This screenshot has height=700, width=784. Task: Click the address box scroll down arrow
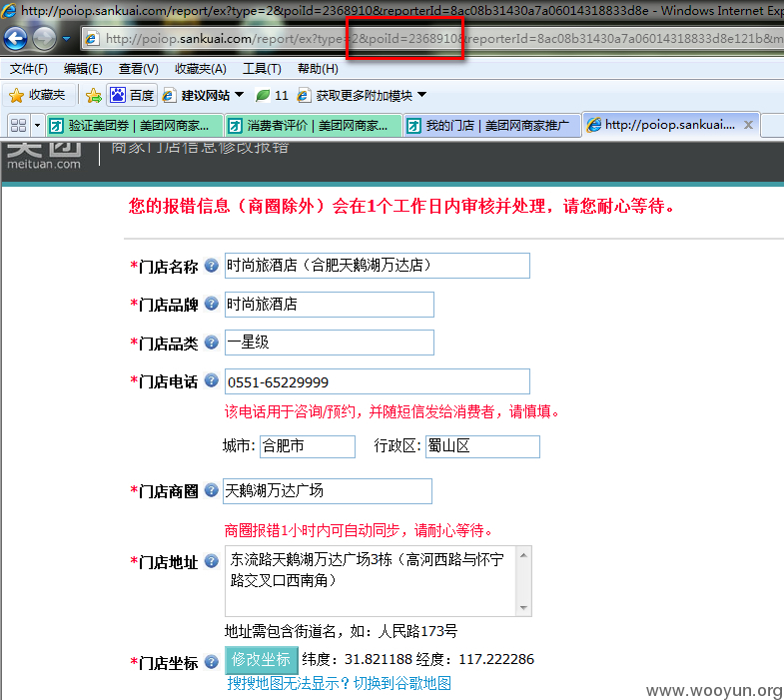click(523, 607)
